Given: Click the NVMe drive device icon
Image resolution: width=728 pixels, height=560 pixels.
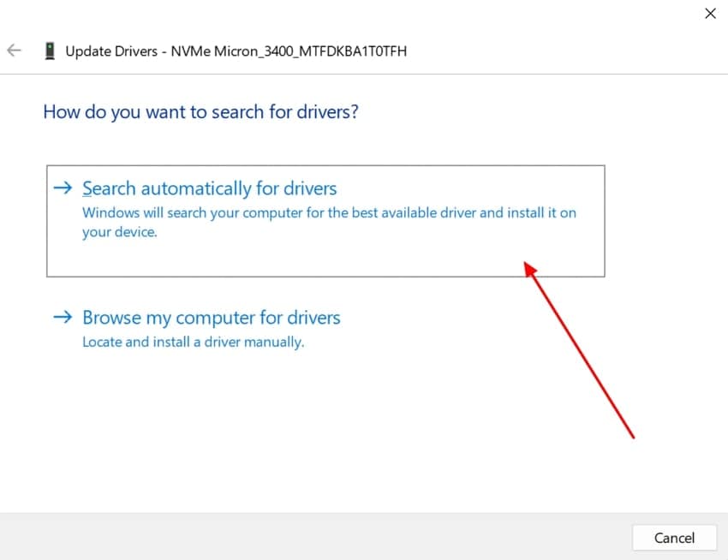Looking at the screenshot, I should [x=50, y=51].
